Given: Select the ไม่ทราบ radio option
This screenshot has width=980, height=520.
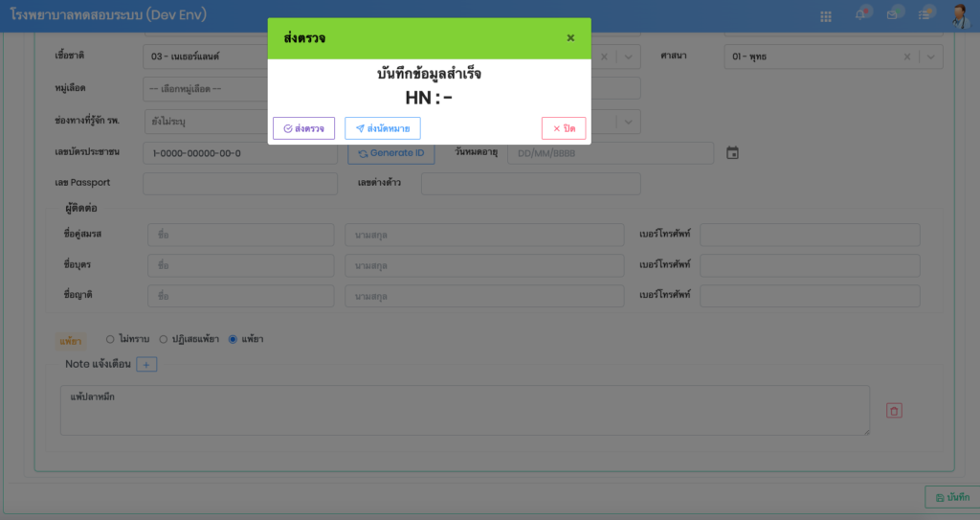Looking at the screenshot, I should pos(110,339).
